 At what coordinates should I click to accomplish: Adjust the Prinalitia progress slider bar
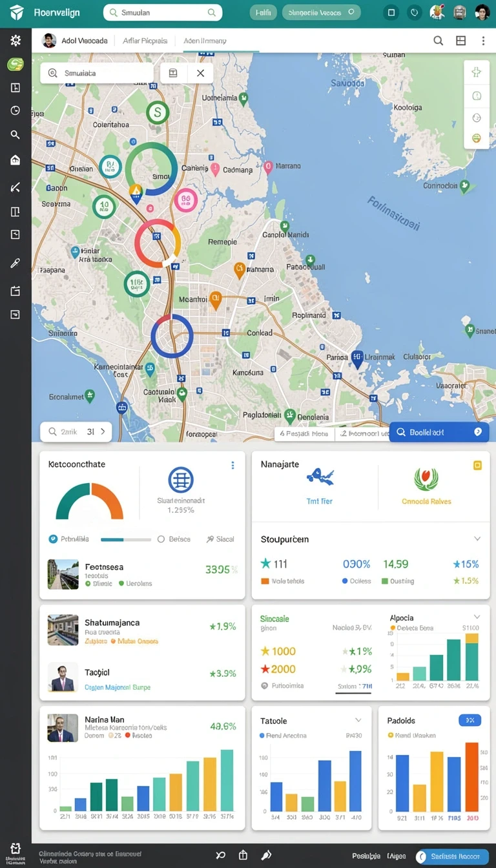126,539
